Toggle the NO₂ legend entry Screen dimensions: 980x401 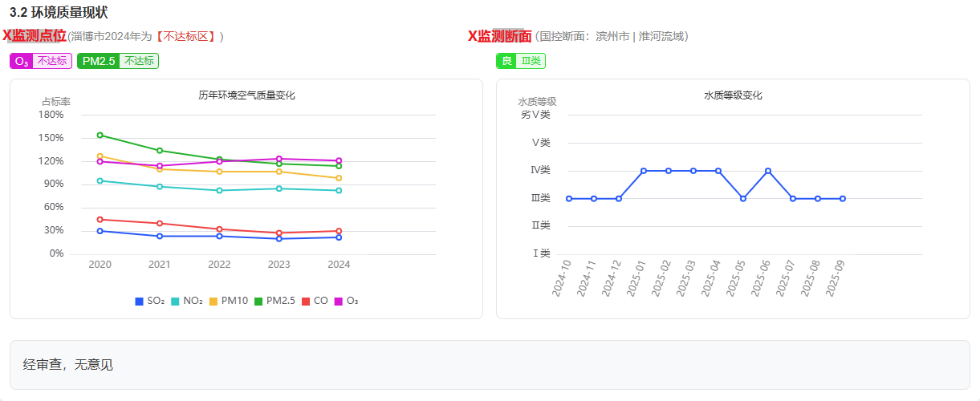[186, 301]
